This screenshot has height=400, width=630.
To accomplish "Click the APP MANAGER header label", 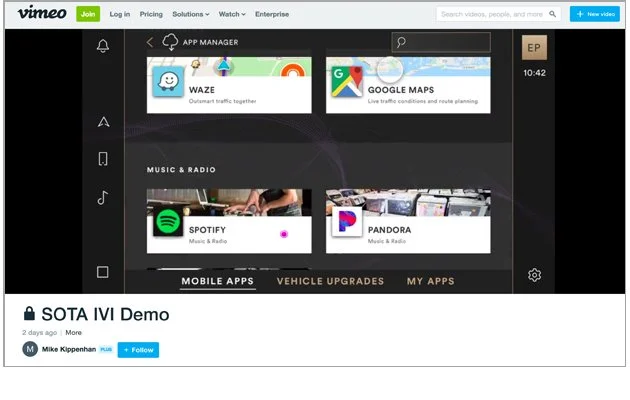I will tap(211, 42).
